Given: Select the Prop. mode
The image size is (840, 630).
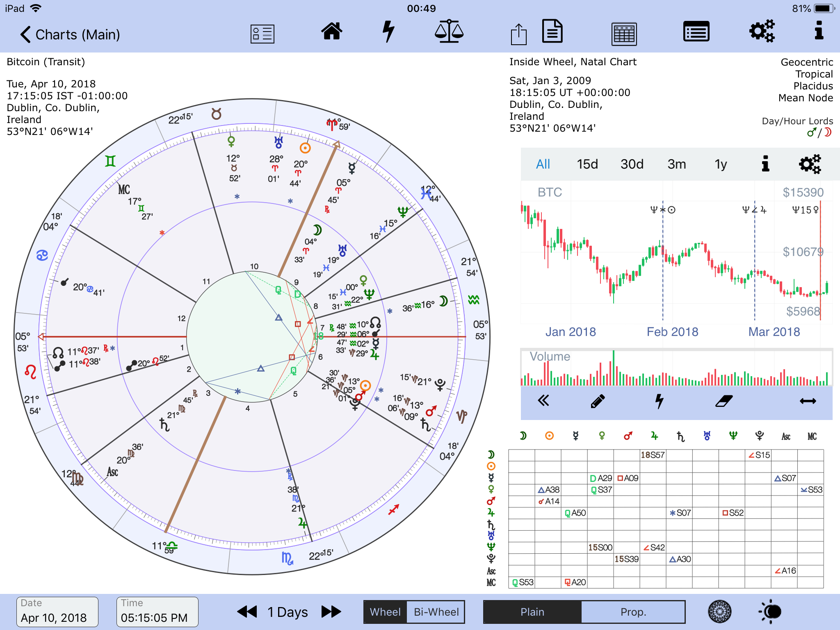Looking at the screenshot, I should coord(633,612).
